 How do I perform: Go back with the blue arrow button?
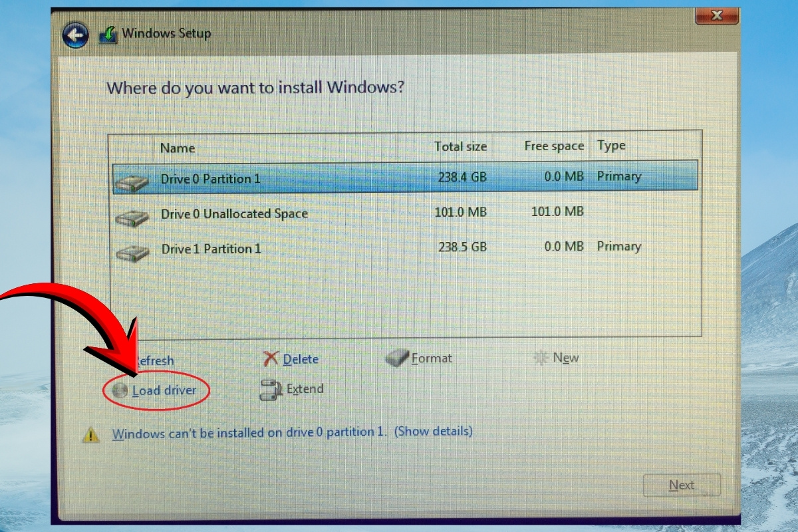point(76,35)
